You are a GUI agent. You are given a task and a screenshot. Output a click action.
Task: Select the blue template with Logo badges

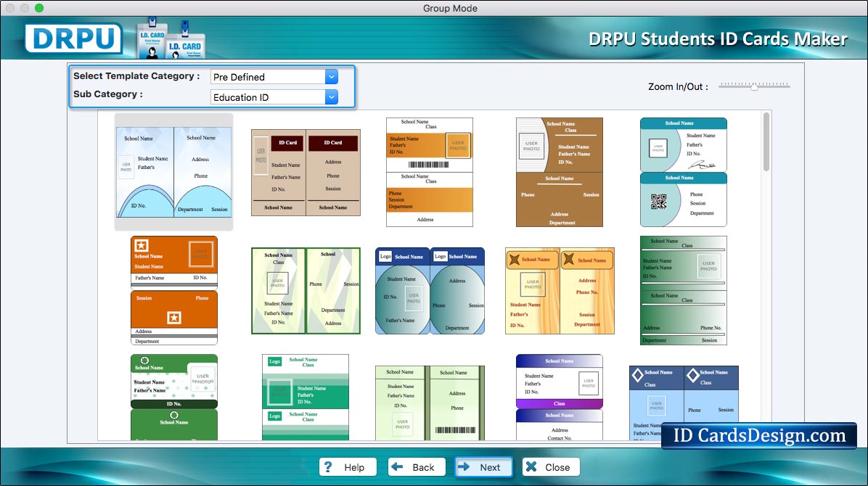pos(430,291)
